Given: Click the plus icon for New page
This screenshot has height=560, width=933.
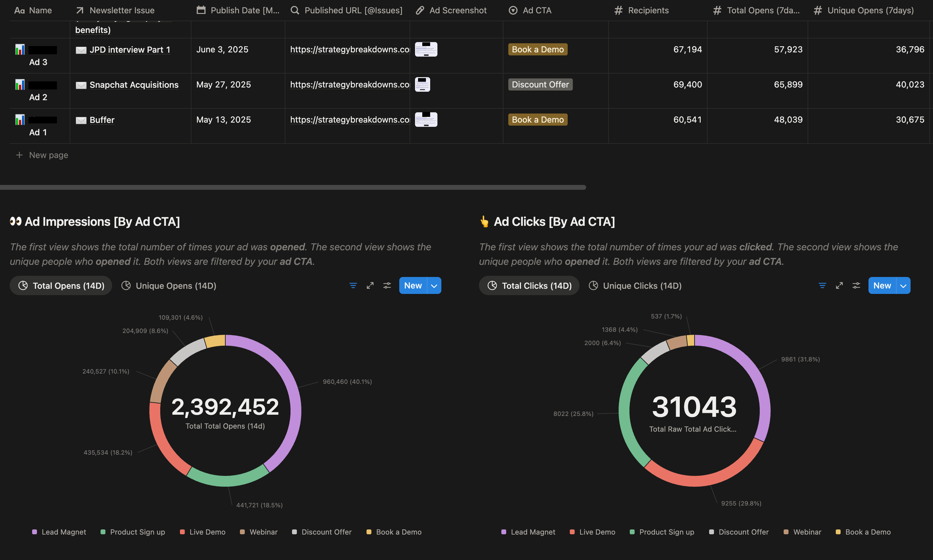Looking at the screenshot, I should pyautogui.click(x=19, y=155).
